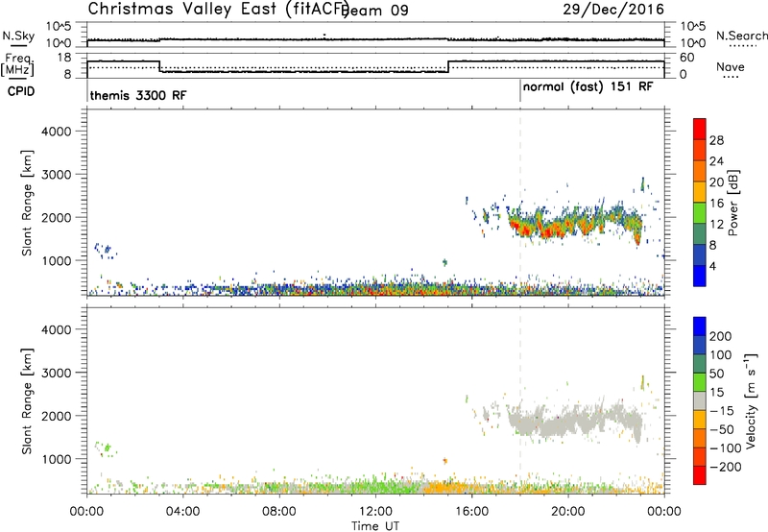Click the 'Freq. [MHz]' axis label
The image size is (768, 532).
point(17,64)
